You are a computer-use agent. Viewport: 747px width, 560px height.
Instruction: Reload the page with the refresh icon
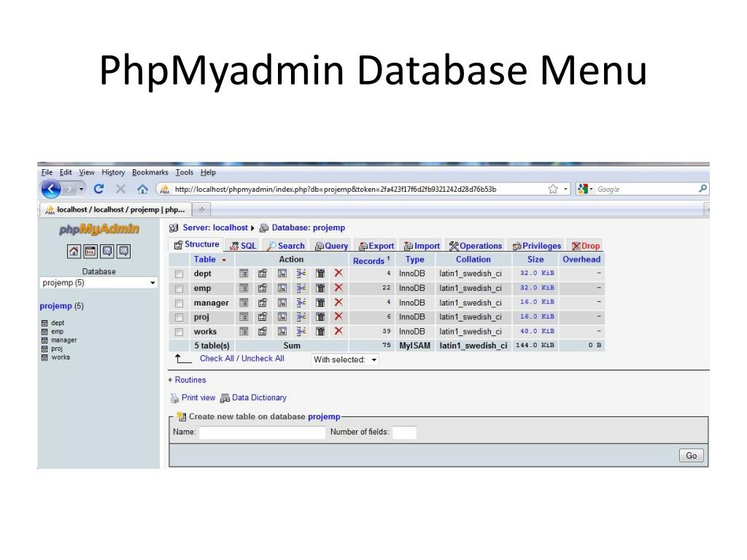point(98,189)
